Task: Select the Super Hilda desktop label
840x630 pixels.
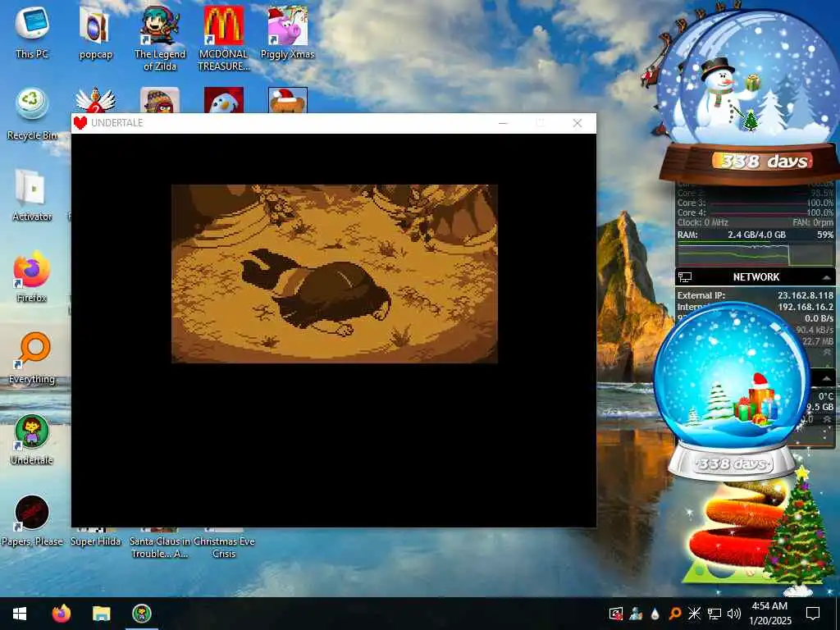Action: click(x=95, y=541)
